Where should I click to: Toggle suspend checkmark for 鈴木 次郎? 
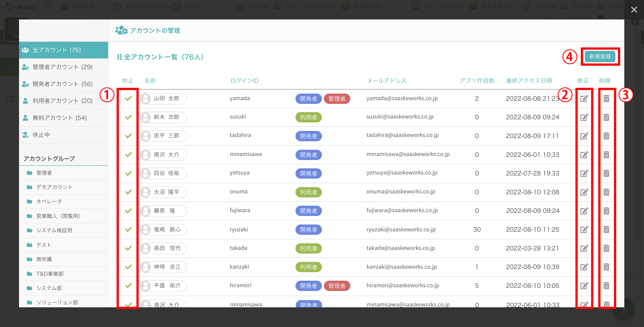pos(128,117)
